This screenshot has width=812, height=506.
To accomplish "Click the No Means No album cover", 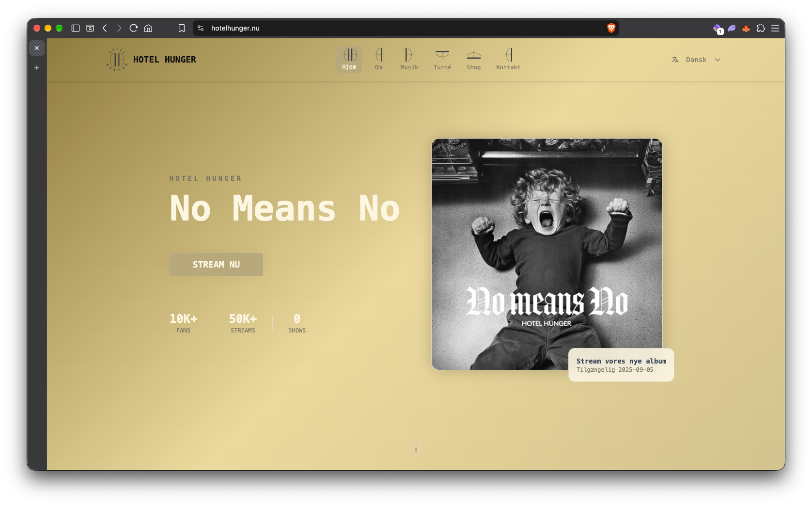I will [547, 254].
